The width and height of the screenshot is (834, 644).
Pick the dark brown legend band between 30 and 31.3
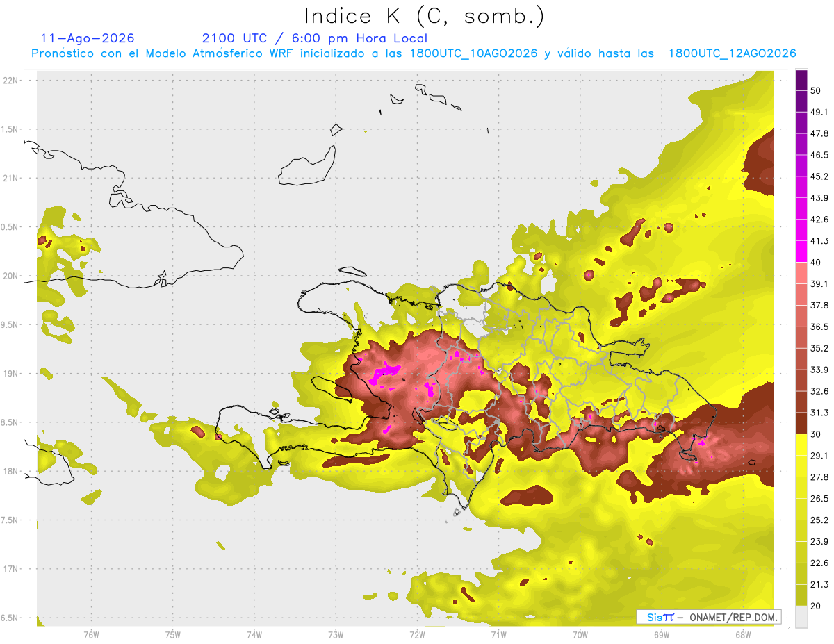(x=802, y=423)
